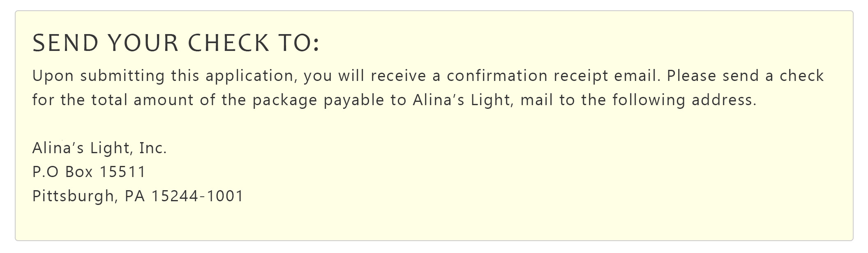The width and height of the screenshot is (868, 253).
Task: Click "Upon submitting" at the paragraph start
Action: (98, 76)
